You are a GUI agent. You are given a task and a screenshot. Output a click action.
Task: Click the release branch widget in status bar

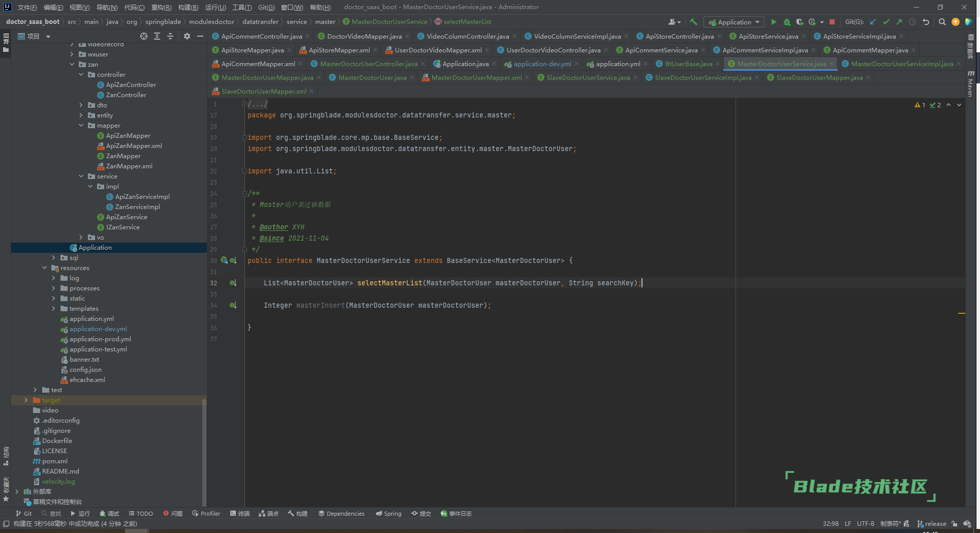[x=931, y=524]
